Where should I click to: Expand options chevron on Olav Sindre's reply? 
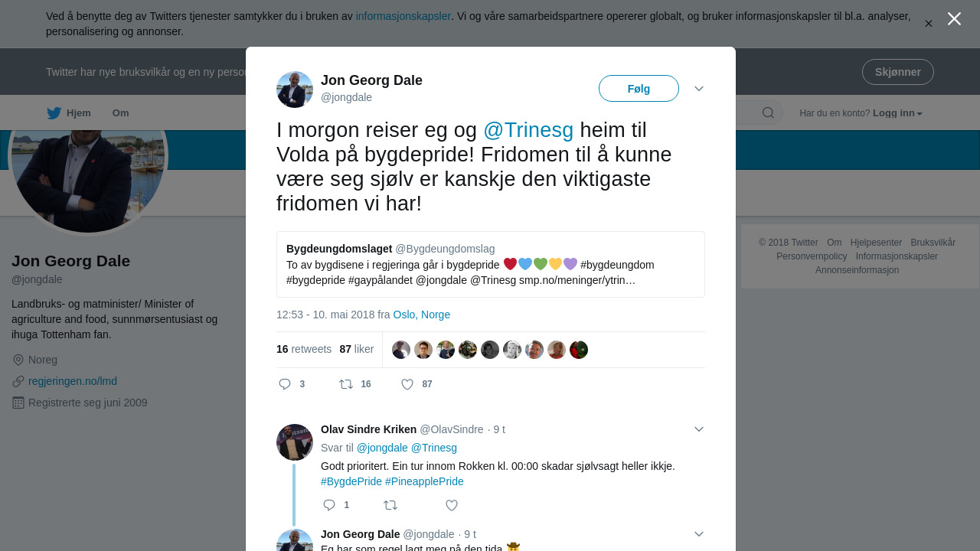(699, 429)
